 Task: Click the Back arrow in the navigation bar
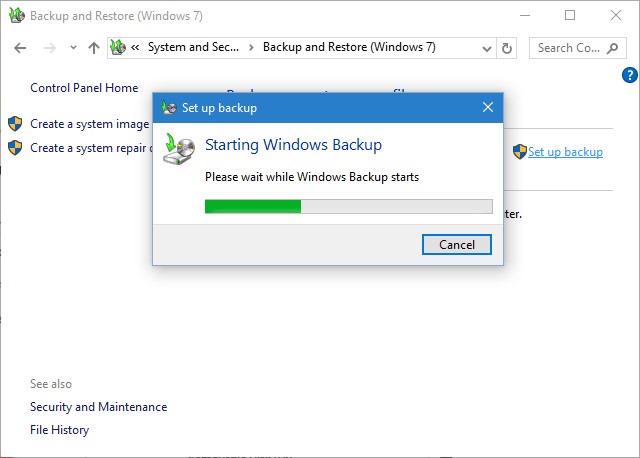pos(20,48)
